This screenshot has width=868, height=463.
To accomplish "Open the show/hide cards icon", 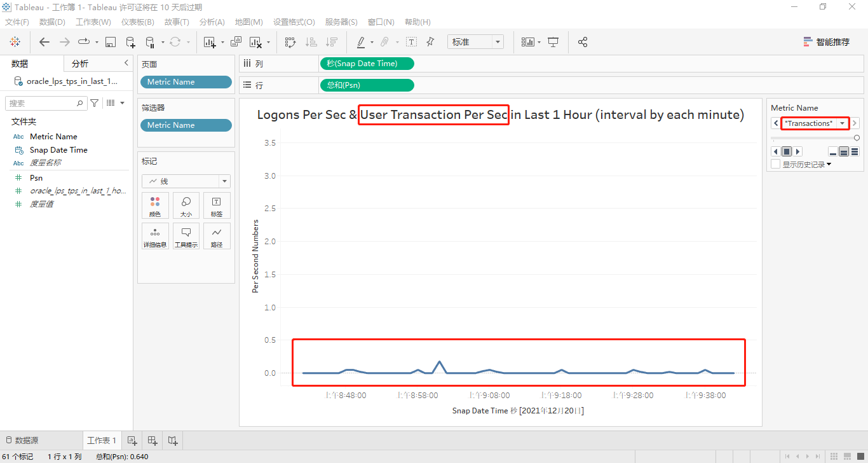I will point(528,42).
